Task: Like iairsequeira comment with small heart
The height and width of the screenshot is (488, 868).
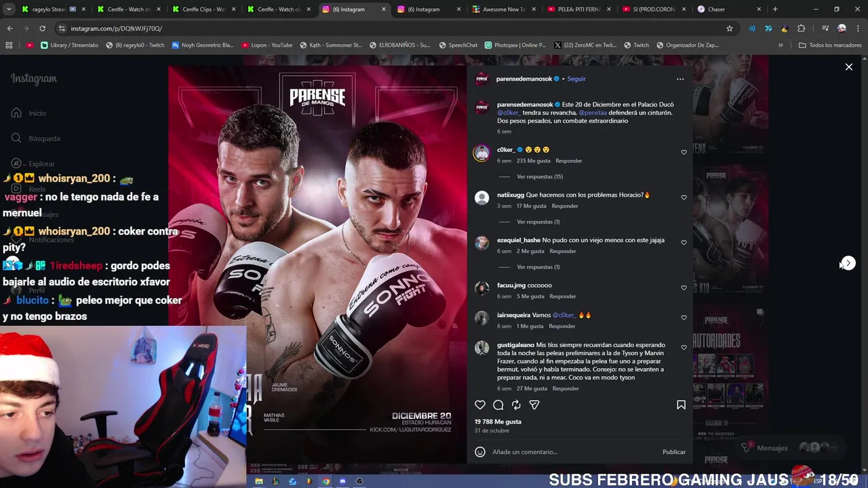Action: point(684,318)
